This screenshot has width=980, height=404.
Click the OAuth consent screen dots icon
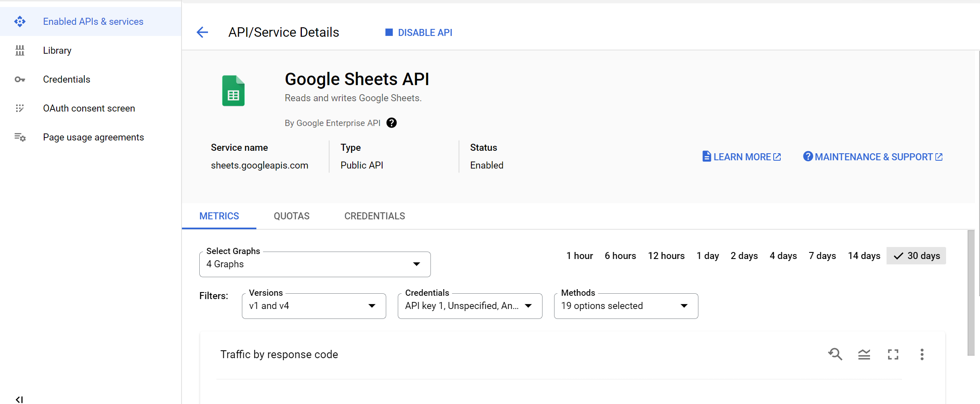pos(19,108)
